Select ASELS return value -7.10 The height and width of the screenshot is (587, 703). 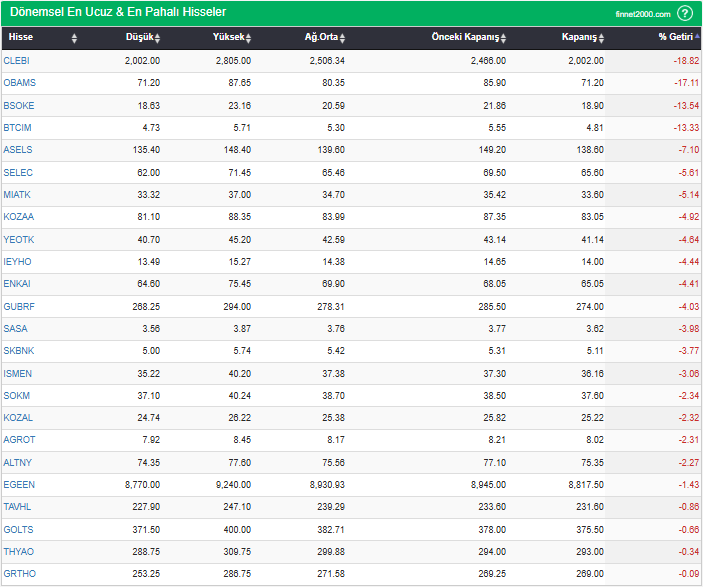point(689,150)
